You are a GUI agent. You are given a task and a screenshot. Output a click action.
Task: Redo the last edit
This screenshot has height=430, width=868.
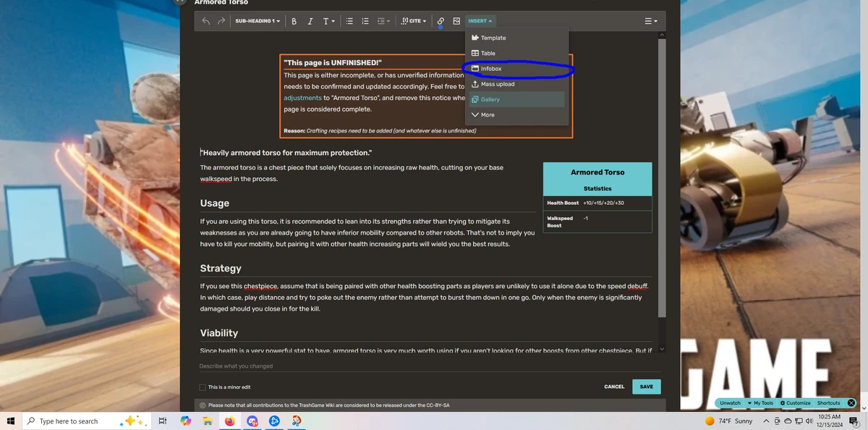coord(221,21)
